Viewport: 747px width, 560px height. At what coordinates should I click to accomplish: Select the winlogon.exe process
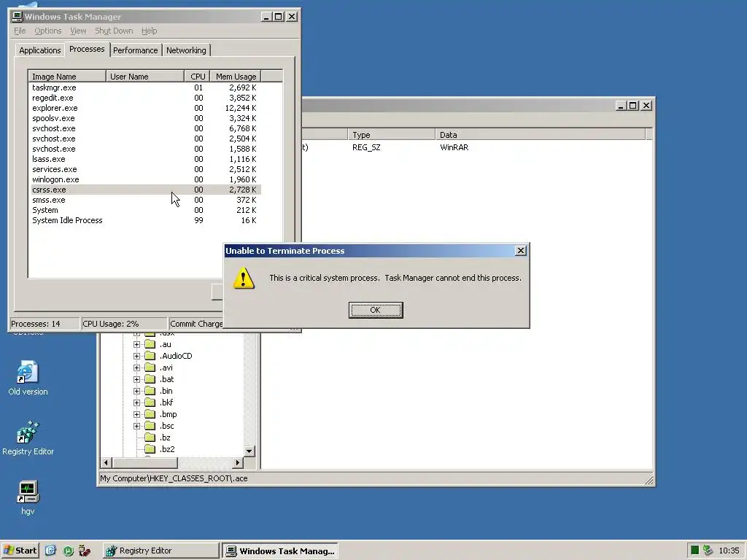145,179
